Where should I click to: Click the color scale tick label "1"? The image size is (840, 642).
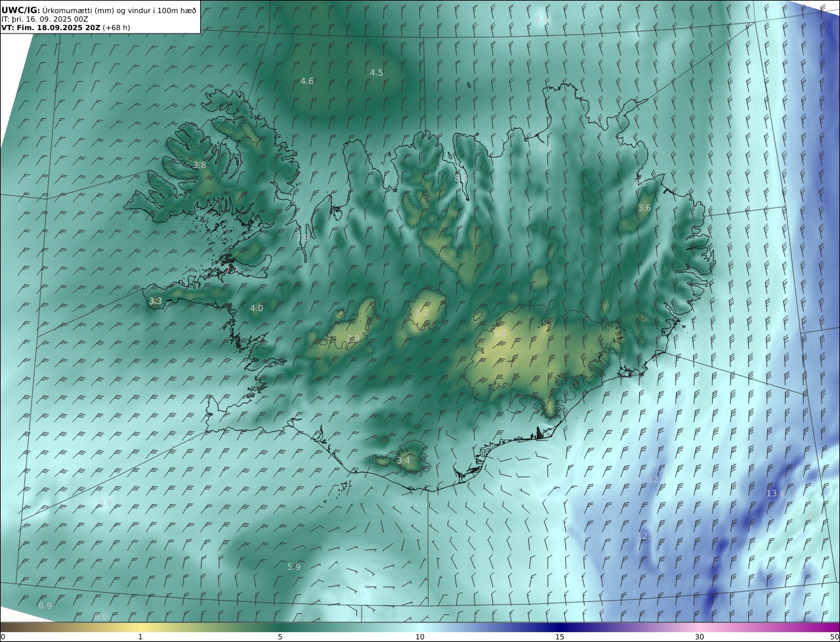(140, 637)
